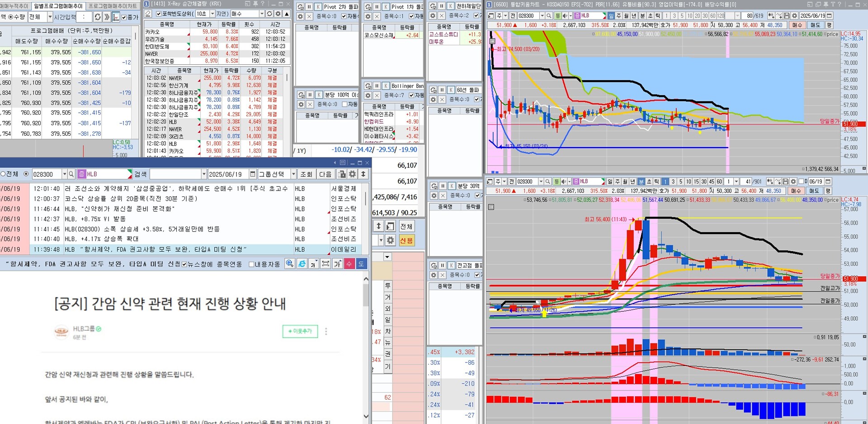Click the stock search magnifier in minute chart
Image resolution: width=868 pixels, height=424 pixels.
click(548, 181)
